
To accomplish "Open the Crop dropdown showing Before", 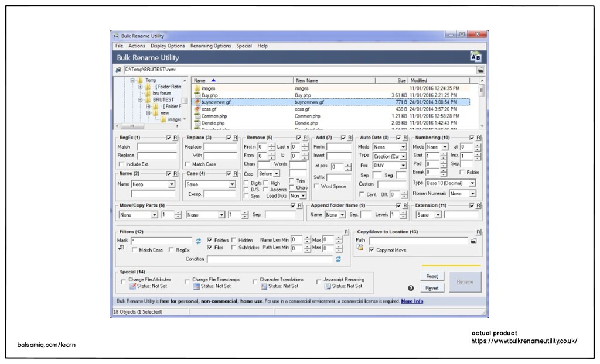I will (277, 174).
